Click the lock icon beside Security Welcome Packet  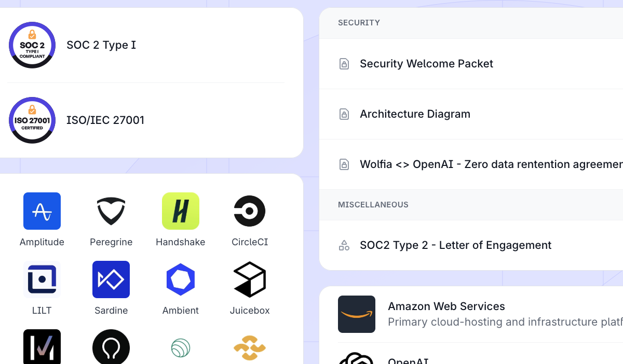(x=344, y=63)
